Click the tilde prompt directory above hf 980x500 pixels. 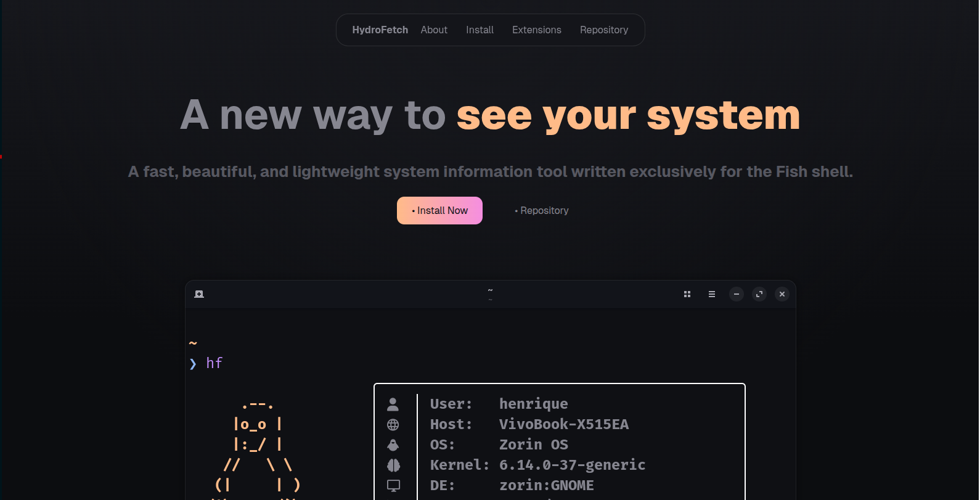(193, 343)
